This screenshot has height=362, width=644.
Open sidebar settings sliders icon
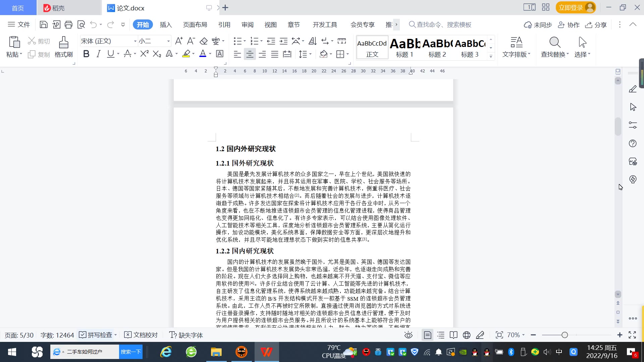633,125
